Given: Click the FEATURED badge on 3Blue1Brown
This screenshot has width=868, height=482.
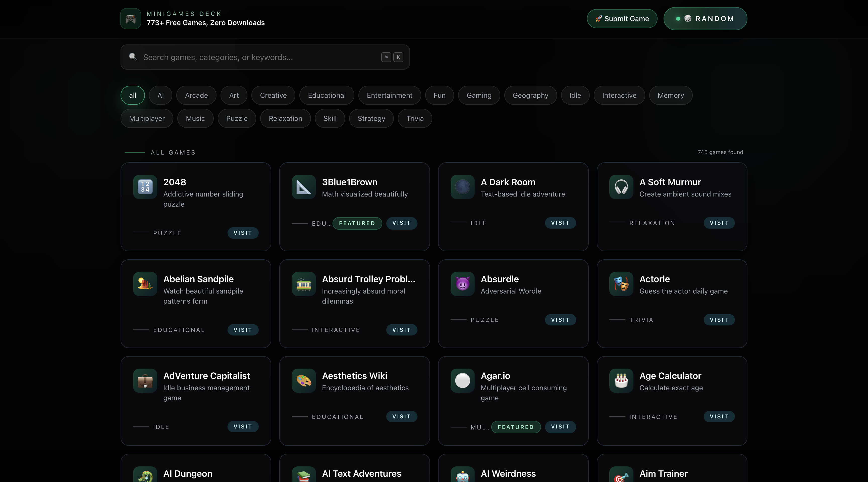Looking at the screenshot, I should (x=357, y=223).
